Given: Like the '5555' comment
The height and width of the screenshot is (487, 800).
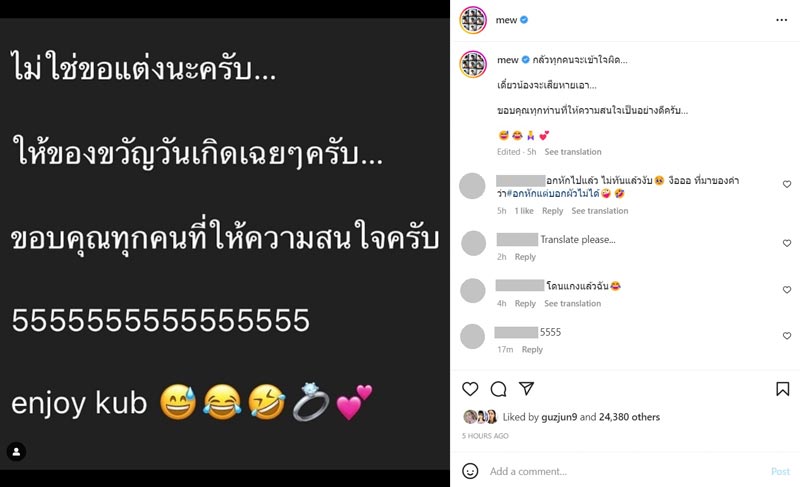Looking at the screenshot, I should click(787, 336).
